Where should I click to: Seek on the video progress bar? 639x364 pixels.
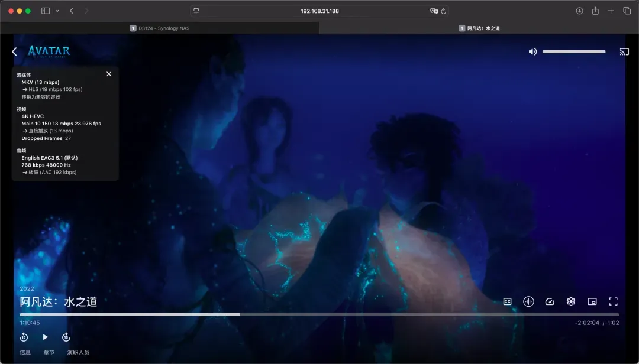coord(319,315)
